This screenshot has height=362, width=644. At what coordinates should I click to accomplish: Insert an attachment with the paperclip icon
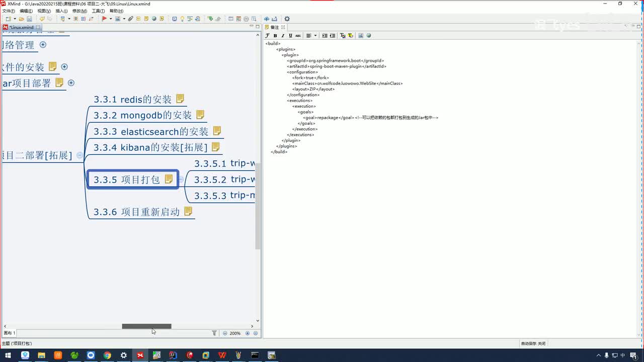coord(131,19)
